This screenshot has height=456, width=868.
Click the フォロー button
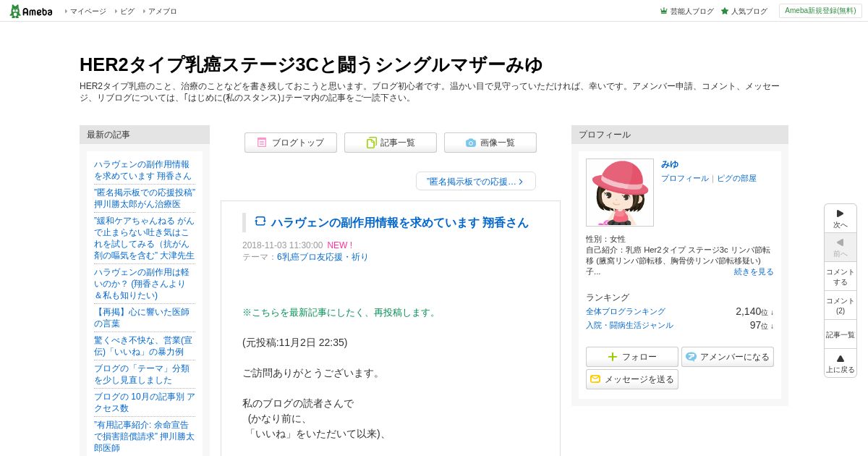pyautogui.click(x=632, y=357)
